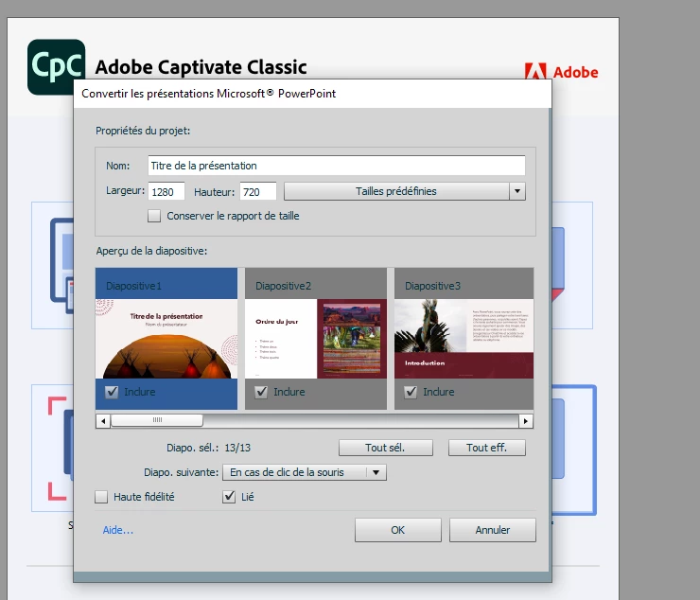Enable the Haute fidélité checkbox
Image resolution: width=700 pixels, height=600 pixels.
[101, 497]
